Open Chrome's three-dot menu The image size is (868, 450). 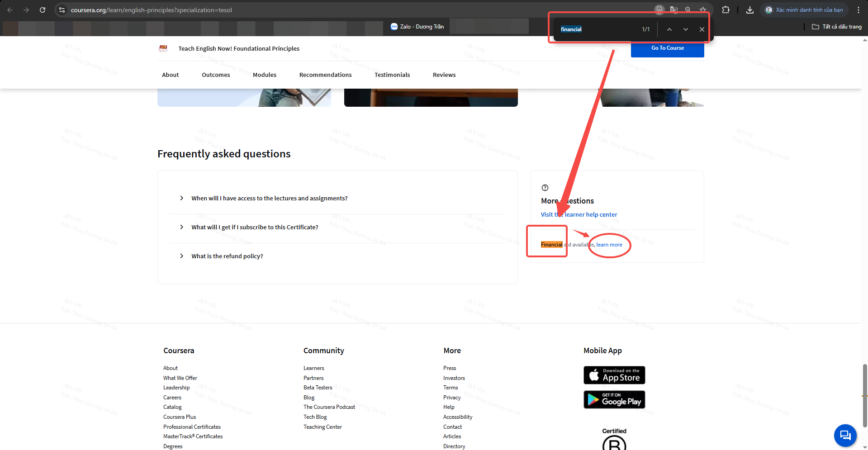click(858, 10)
